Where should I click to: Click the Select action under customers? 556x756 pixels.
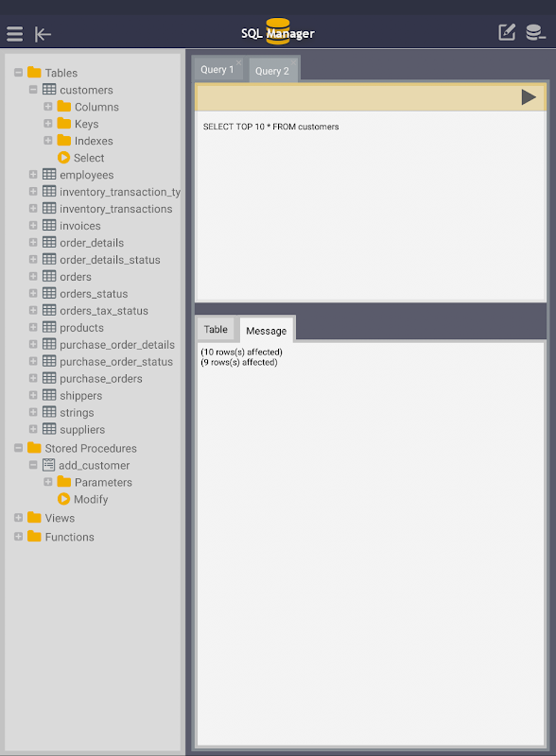89,158
